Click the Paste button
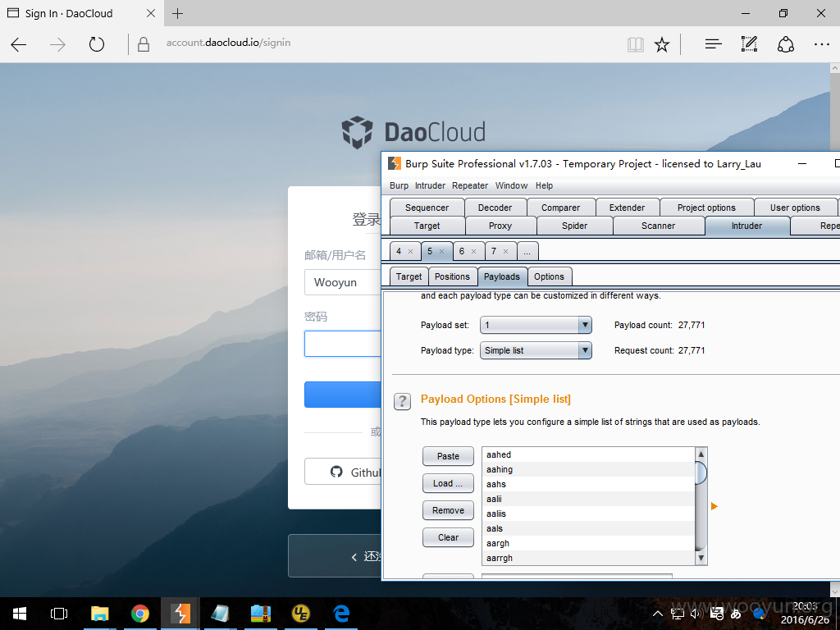840x630 pixels. (448, 456)
